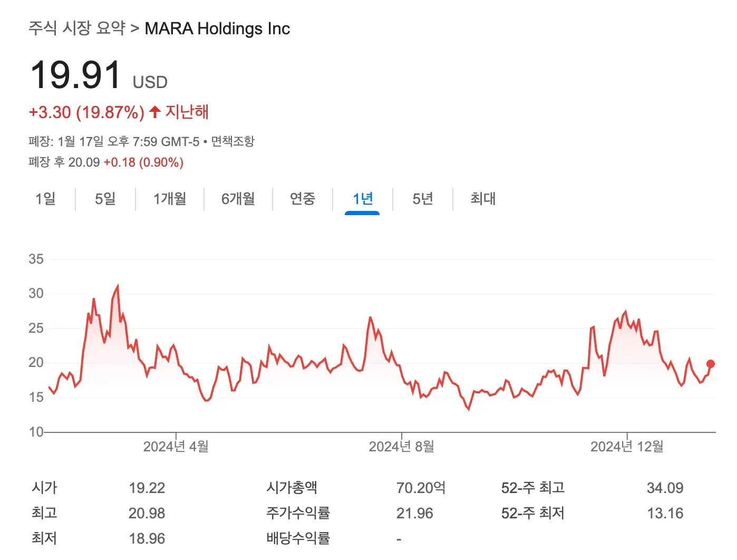
Task: Reselect the active 1년 tab
Action: pyautogui.click(x=362, y=199)
